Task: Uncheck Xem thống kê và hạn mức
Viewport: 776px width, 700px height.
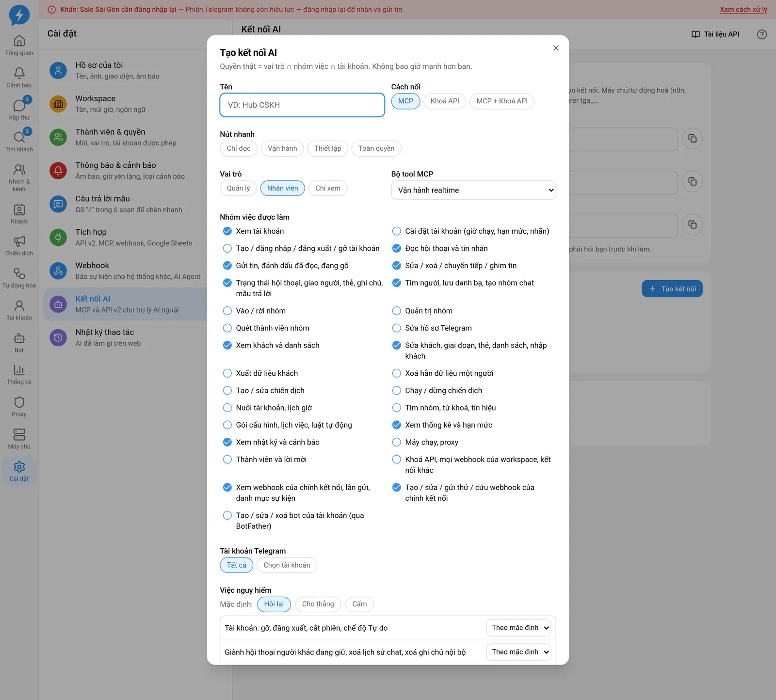Action: (x=396, y=425)
